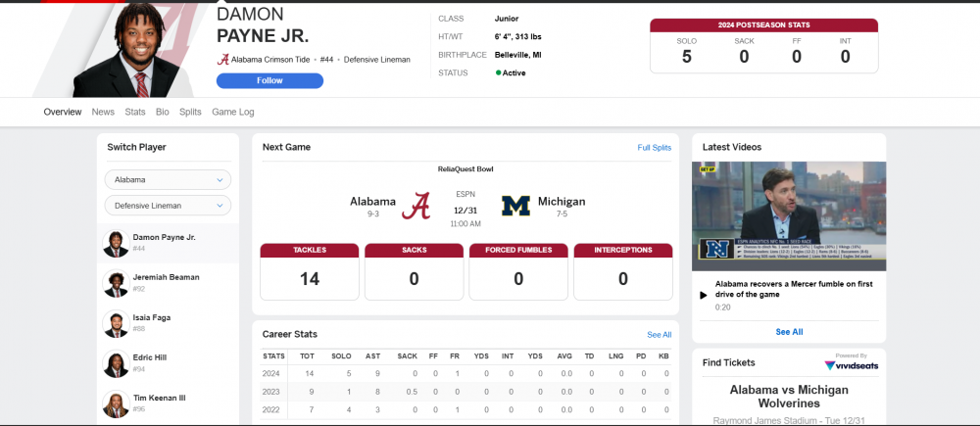Click See All in Career Stats
Screen dimensions: 980x426
point(659,334)
